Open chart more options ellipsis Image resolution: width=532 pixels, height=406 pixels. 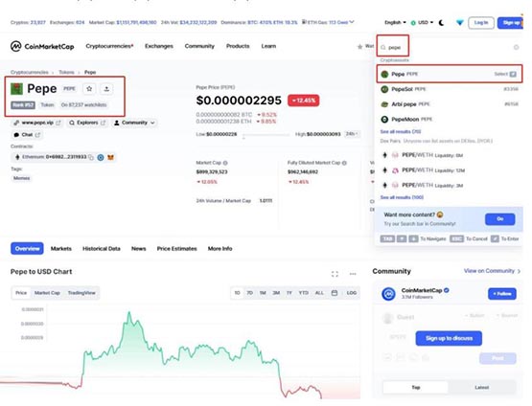coord(353,274)
